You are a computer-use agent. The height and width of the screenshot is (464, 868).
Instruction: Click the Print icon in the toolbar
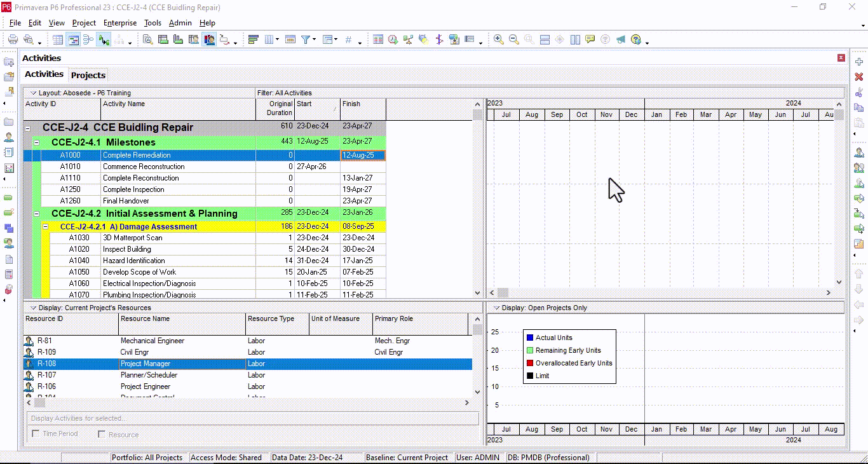tap(13, 39)
